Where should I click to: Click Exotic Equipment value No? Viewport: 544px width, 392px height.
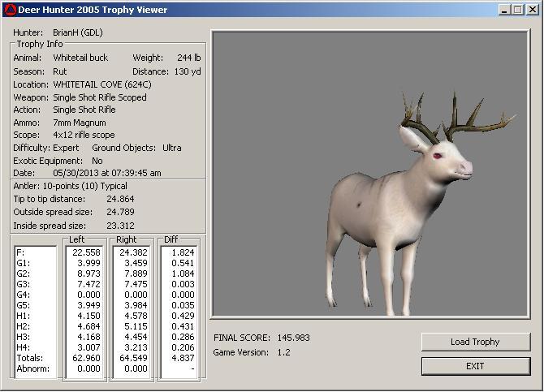click(97, 161)
